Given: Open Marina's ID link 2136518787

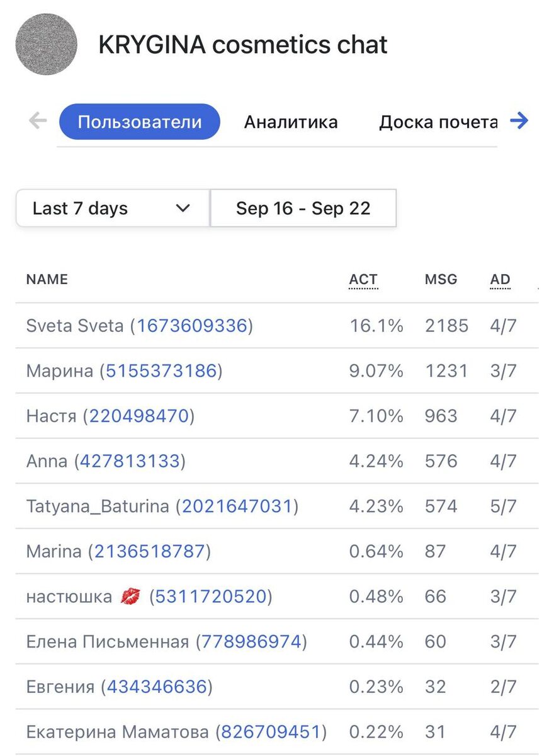Looking at the screenshot, I should 150,552.
